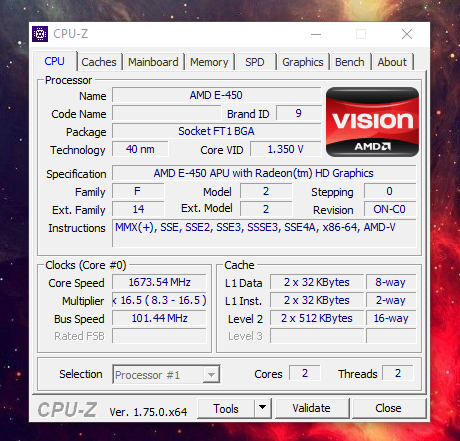Minimize the CPU-Z window
This screenshot has height=441, width=460.
click(x=316, y=34)
